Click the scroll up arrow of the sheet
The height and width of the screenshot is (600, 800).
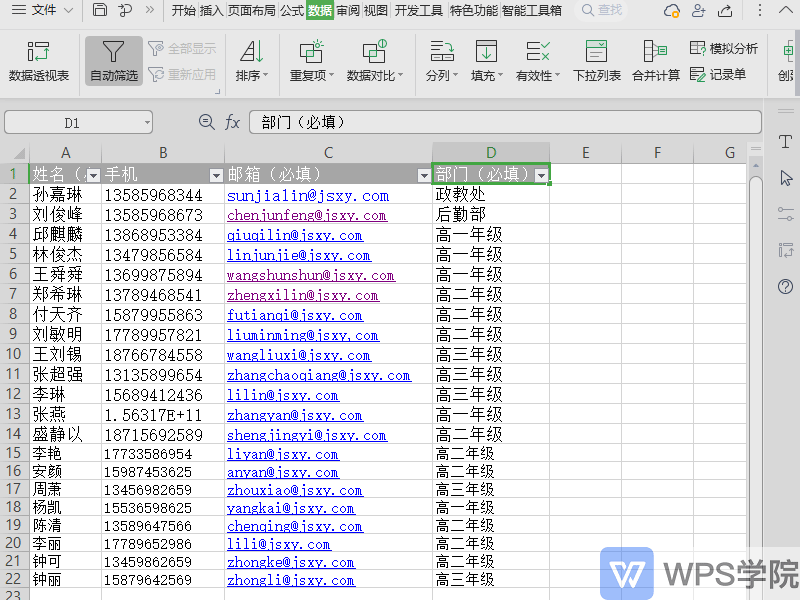click(756, 165)
